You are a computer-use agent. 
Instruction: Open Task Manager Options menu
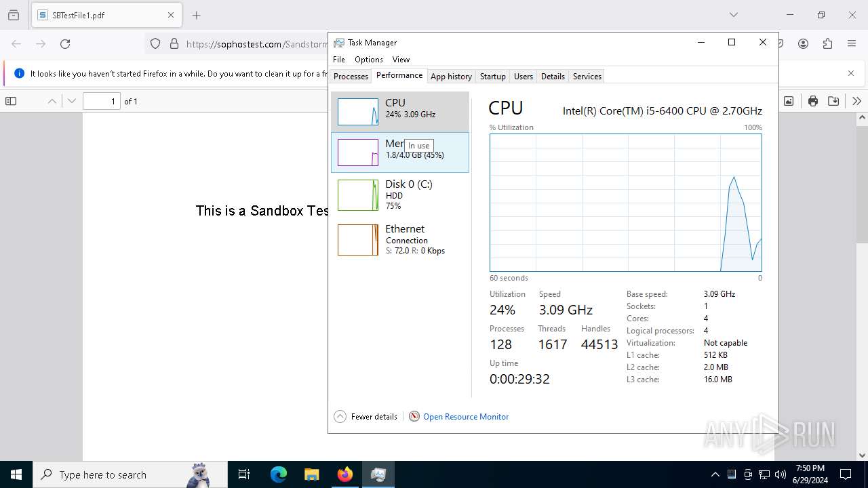click(x=369, y=60)
